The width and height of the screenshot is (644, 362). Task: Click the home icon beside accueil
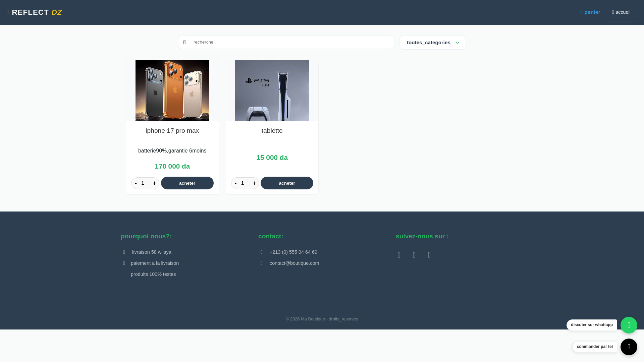point(613,12)
